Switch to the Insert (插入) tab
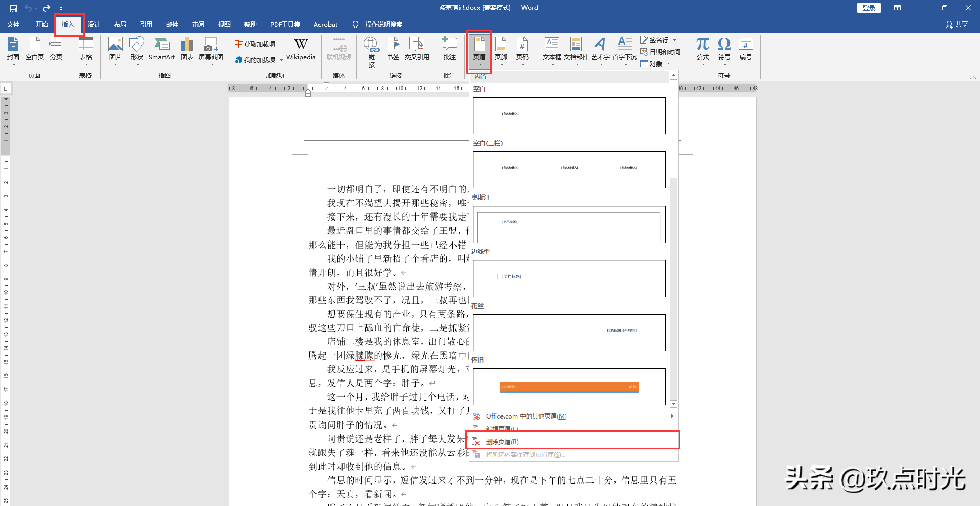The width and height of the screenshot is (980, 506). (68, 25)
